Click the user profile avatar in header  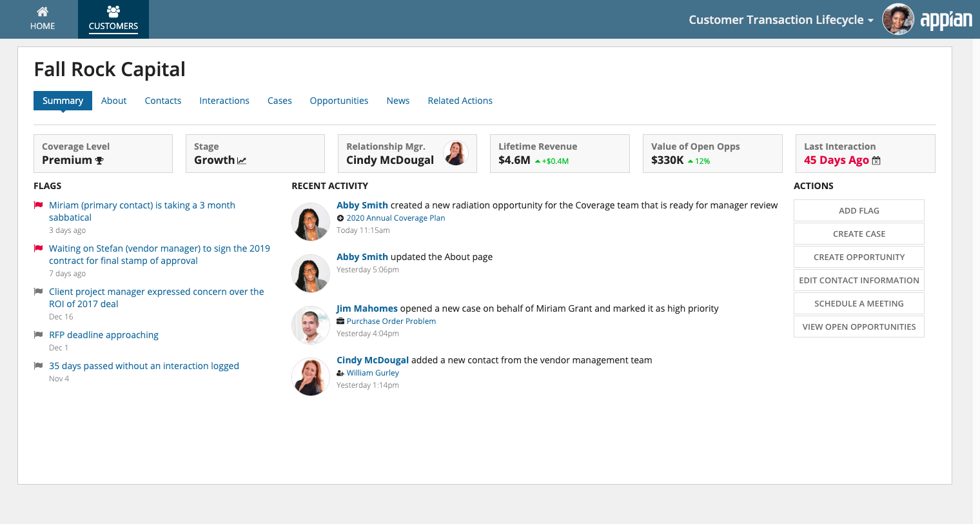[x=898, y=19]
